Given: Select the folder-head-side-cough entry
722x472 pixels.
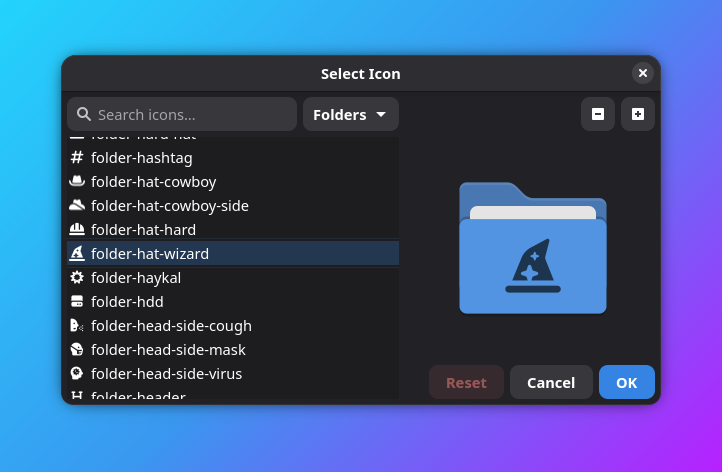Looking at the screenshot, I should point(233,326).
